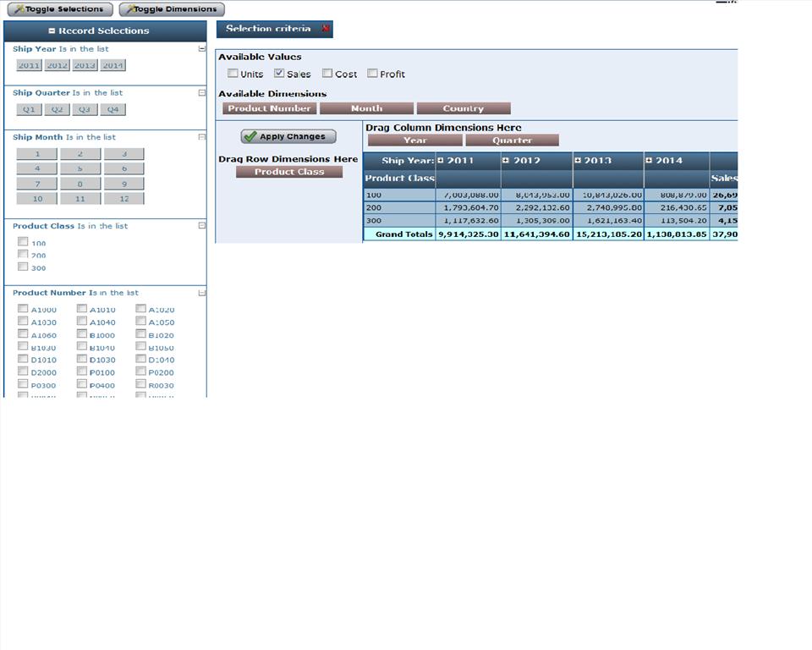812x650 pixels.
Task: Uncheck the Sales value checkbox
Action: click(279, 74)
